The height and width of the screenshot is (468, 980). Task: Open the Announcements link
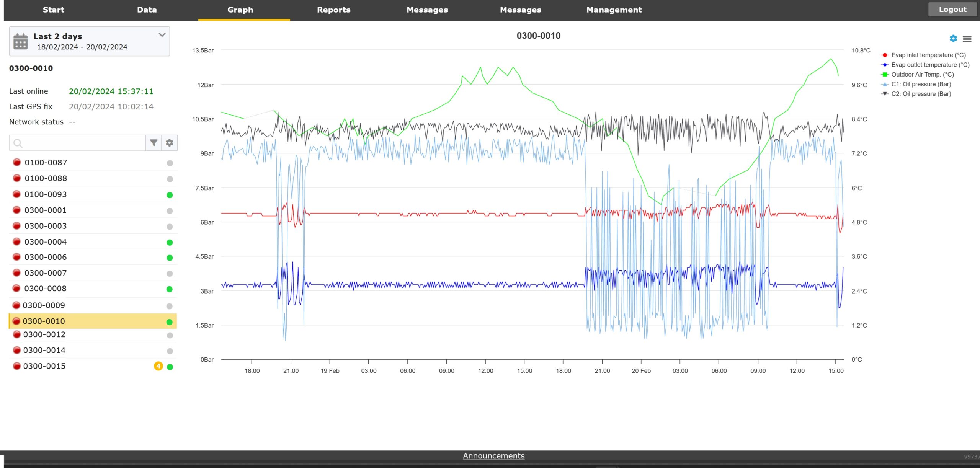coord(493,456)
